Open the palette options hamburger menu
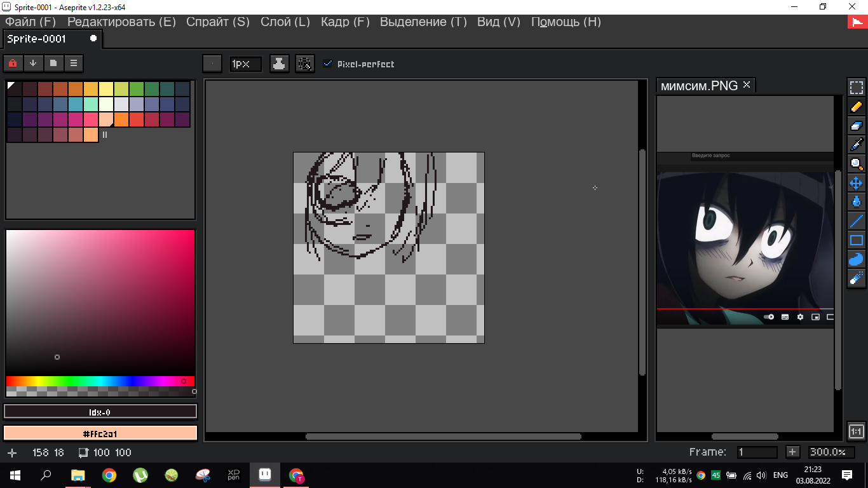 click(x=74, y=63)
